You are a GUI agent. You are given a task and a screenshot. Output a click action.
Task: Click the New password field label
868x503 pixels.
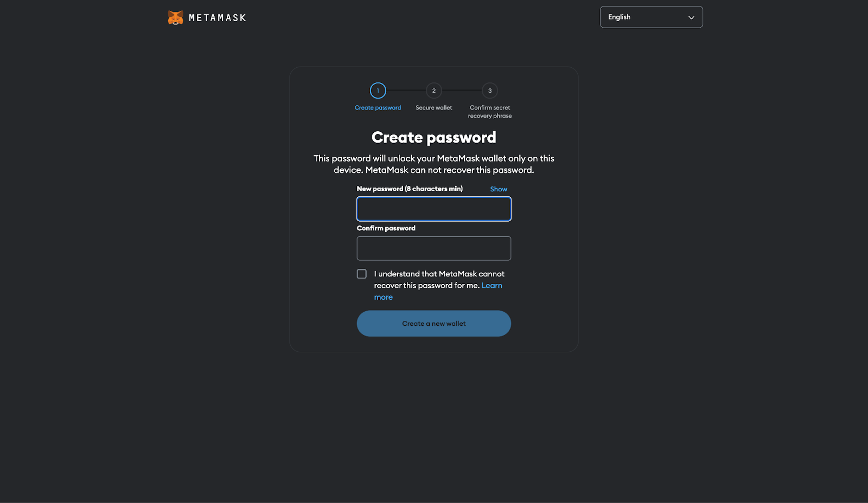409,189
